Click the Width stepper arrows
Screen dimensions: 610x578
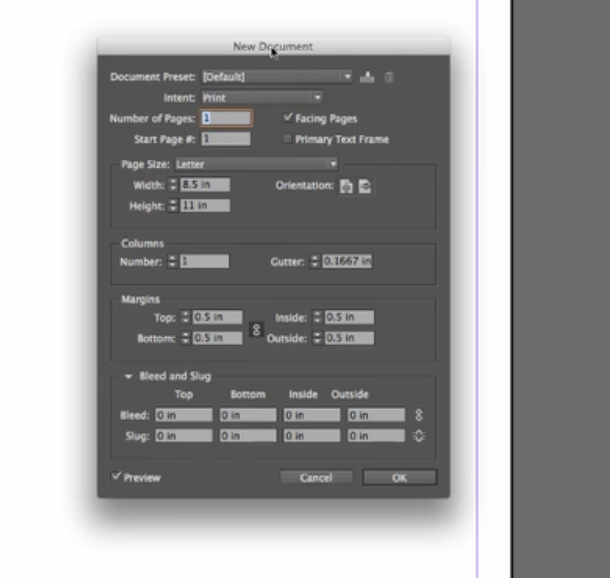173,185
